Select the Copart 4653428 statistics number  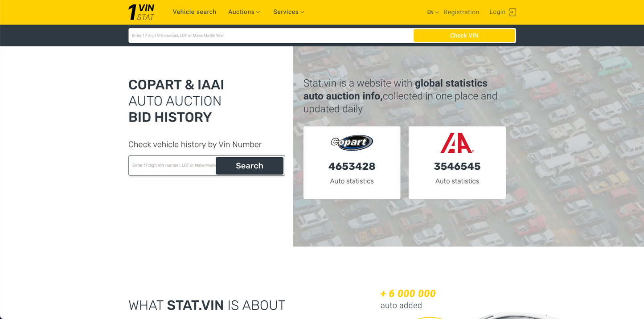[352, 166]
